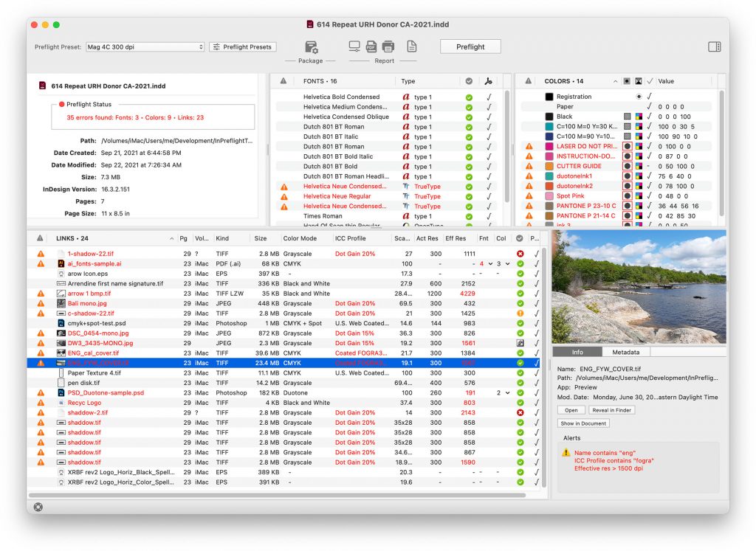Open the Preflight Preset dropdown showing Mag 4C 300 dpi
Viewport: 756px width, 551px height.
(144, 46)
